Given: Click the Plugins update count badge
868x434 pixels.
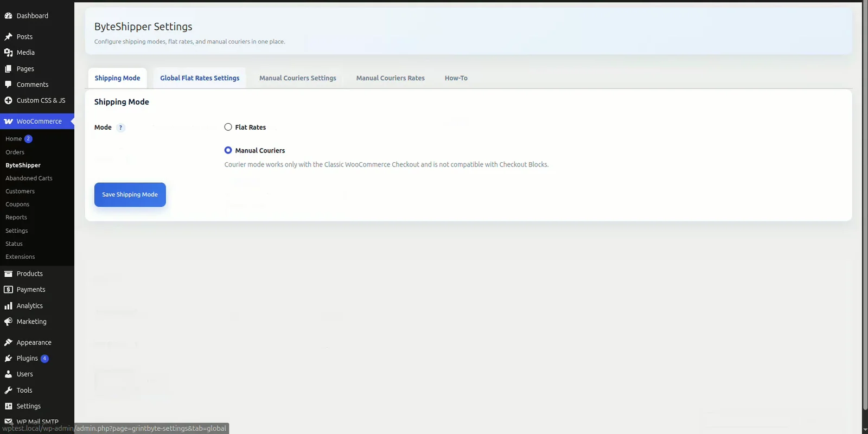Looking at the screenshot, I should [x=45, y=359].
